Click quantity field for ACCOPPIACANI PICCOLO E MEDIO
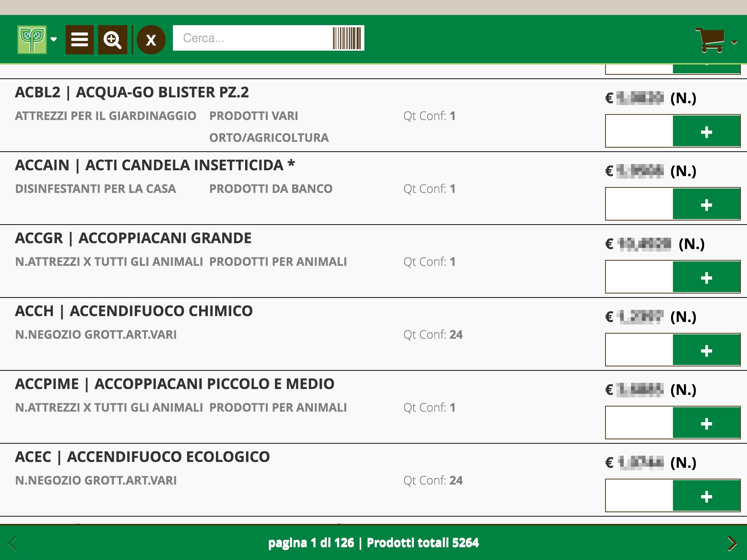This screenshot has width=747, height=560. (639, 423)
